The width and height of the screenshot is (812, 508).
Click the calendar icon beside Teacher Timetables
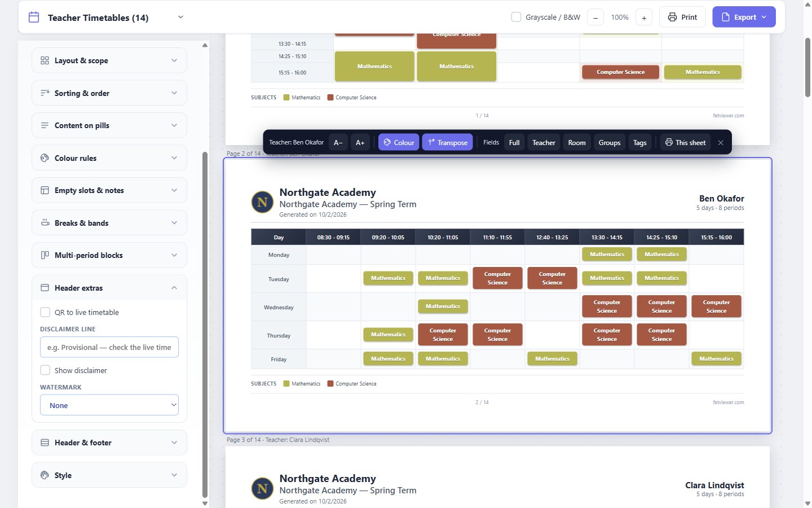click(34, 17)
